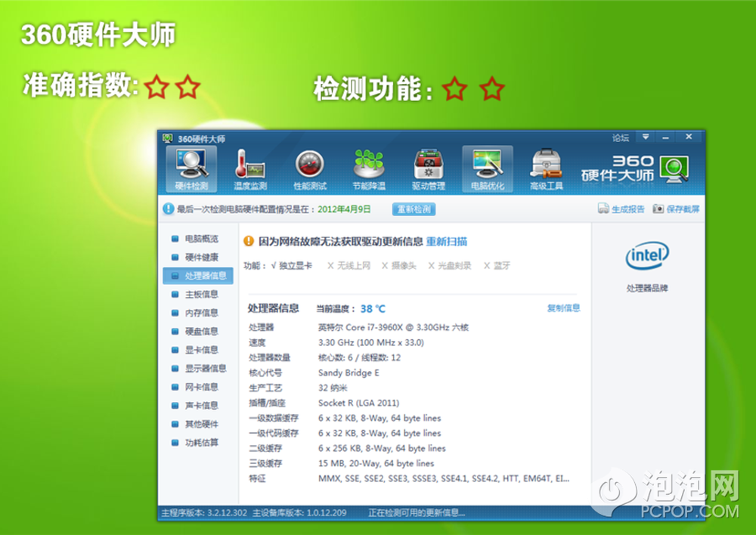Open the 高级工具 advanced tools icon

[x=547, y=169]
